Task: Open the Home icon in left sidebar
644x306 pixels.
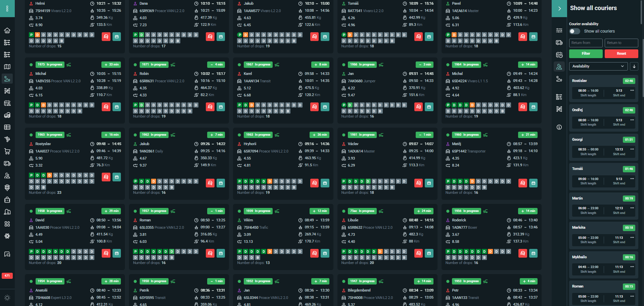Action: (x=7, y=31)
